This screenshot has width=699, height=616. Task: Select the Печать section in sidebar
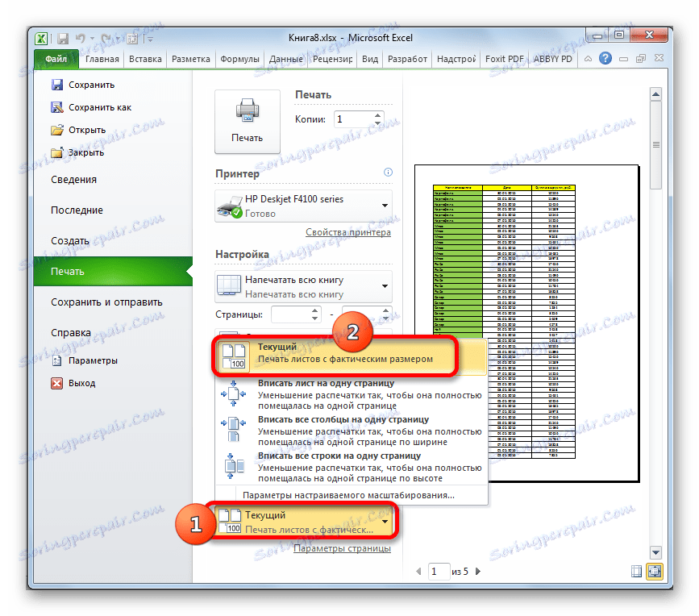[x=113, y=272]
